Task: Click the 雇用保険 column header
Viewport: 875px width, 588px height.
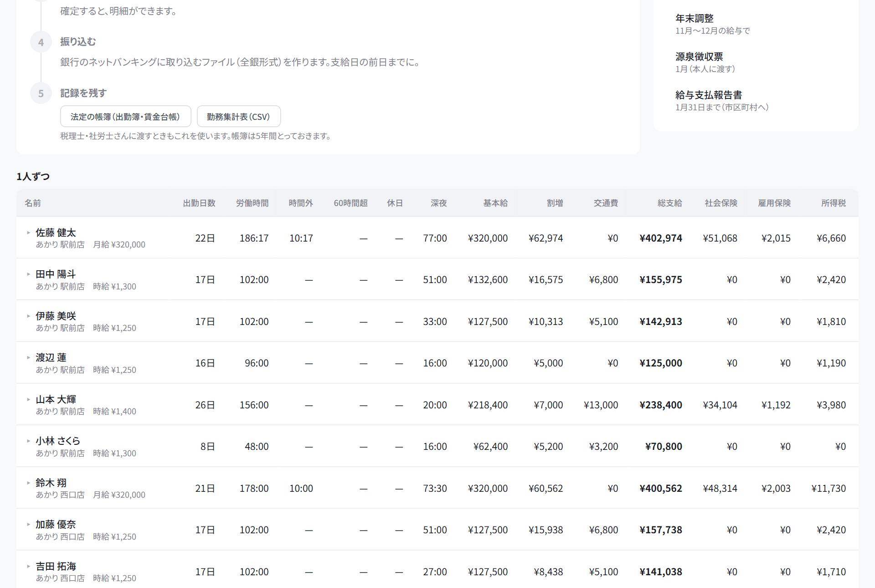Action: (774, 203)
